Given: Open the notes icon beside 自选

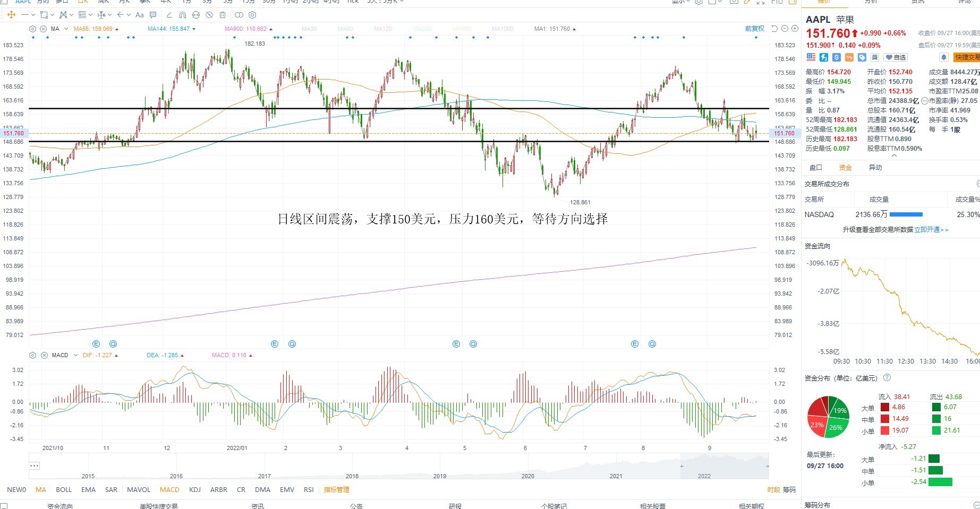Looking at the screenshot, I should tap(875, 57).
